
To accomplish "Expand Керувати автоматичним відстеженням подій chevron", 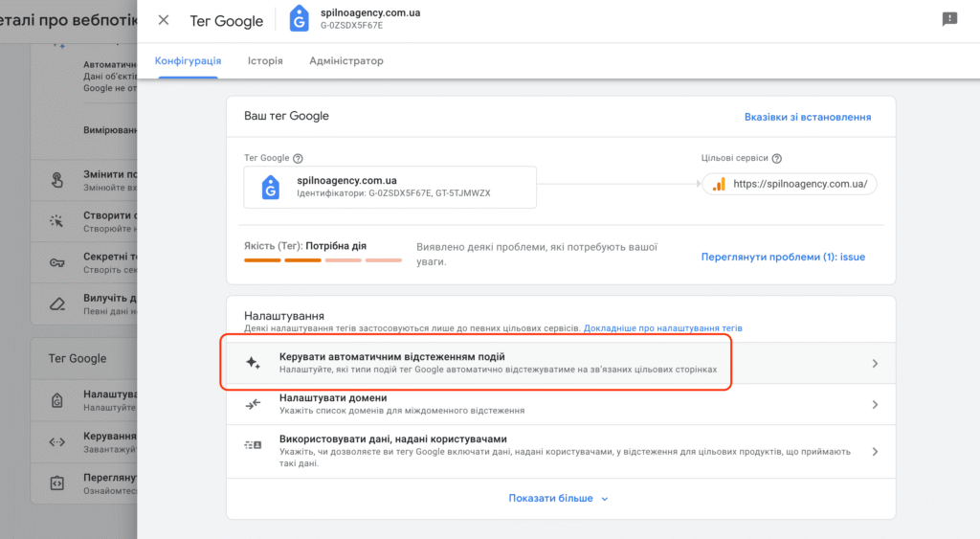I will click(x=875, y=363).
